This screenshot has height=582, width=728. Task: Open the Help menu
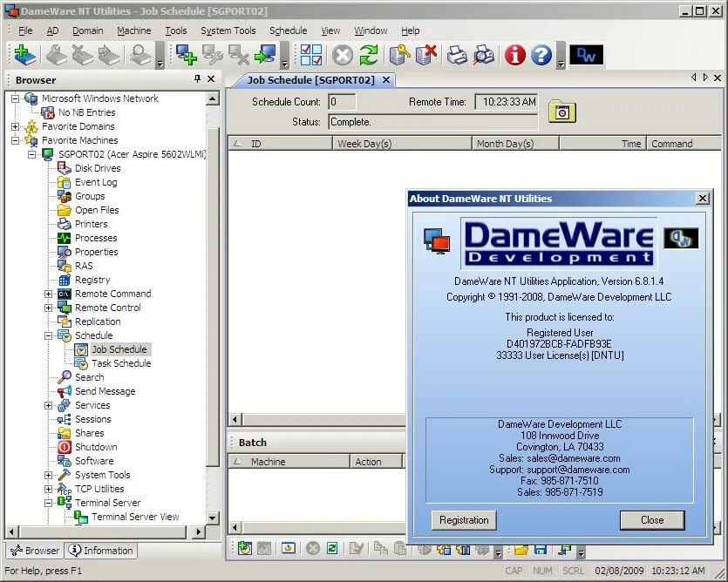coord(411,30)
